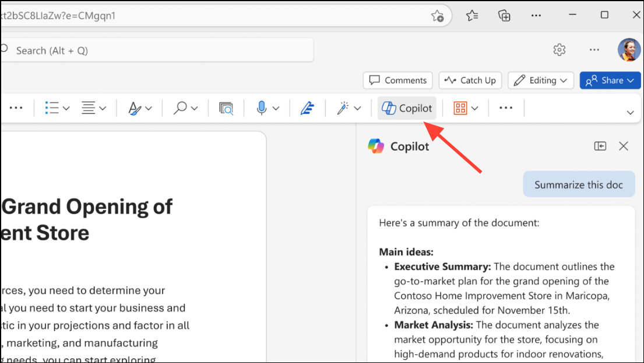Click the browser address bar URL
The width and height of the screenshot is (644, 363).
point(58,16)
